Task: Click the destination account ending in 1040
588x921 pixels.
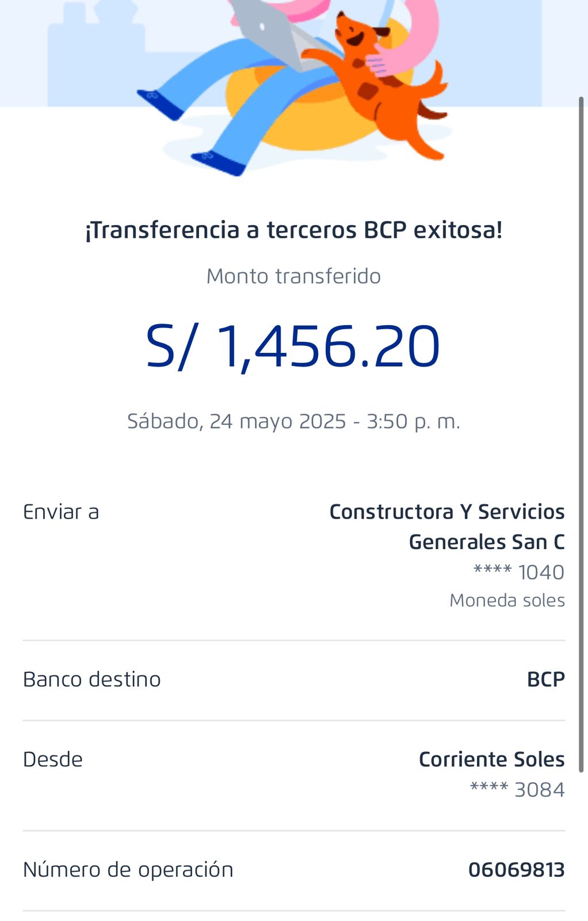Action: [518, 572]
